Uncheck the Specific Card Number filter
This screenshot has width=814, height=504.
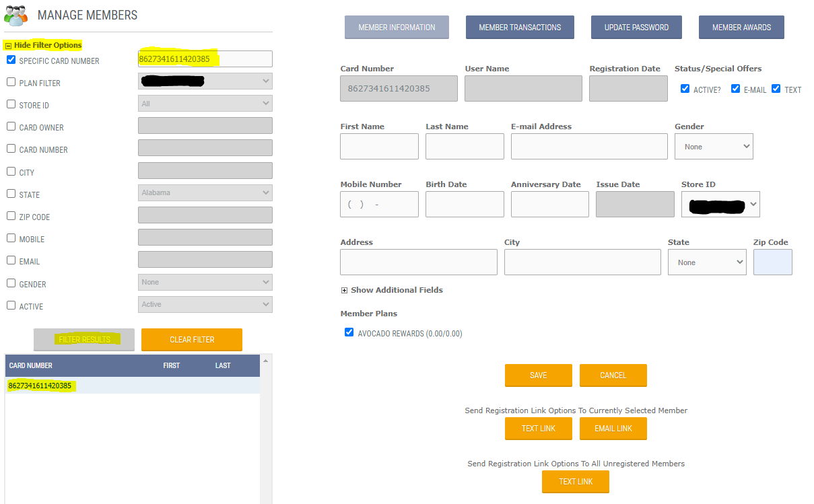(10, 60)
